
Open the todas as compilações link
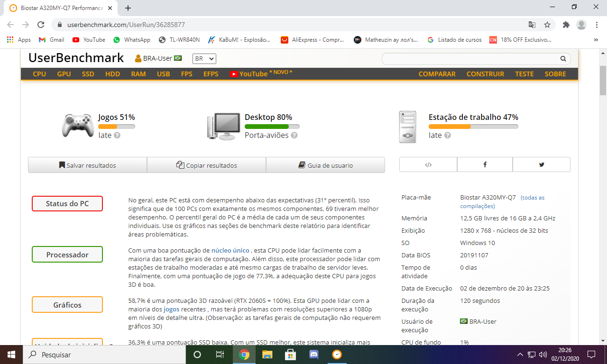[x=503, y=201]
